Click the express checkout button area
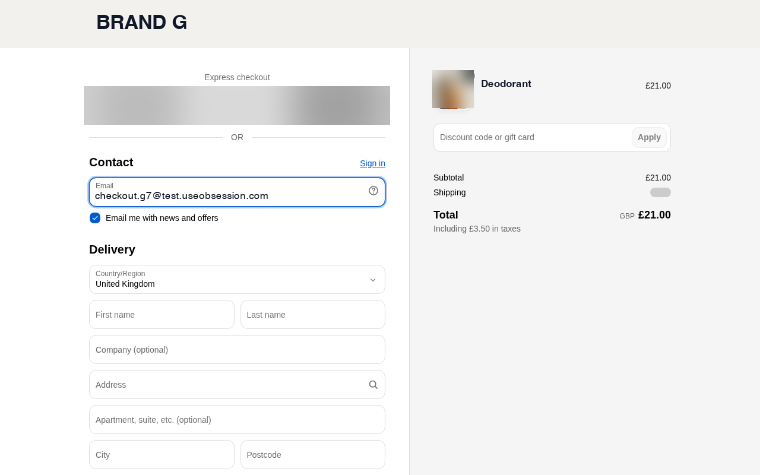The image size is (760, 475). point(237,106)
